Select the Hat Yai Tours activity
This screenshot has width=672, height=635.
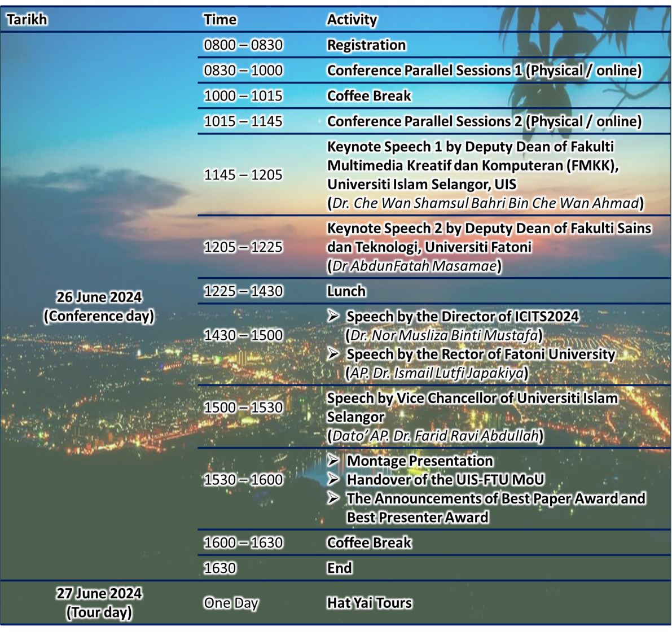coord(369,603)
